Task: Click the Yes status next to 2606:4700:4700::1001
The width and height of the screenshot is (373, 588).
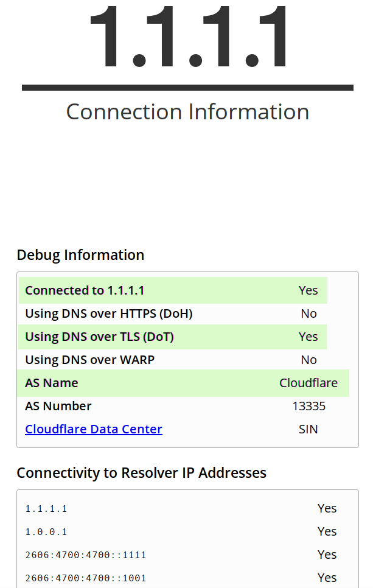Action: pyautogui.click(x=327, y=578)
